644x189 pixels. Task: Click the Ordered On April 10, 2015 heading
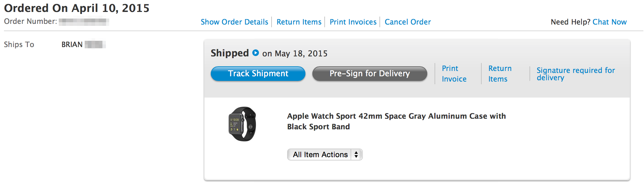point(77,8)
